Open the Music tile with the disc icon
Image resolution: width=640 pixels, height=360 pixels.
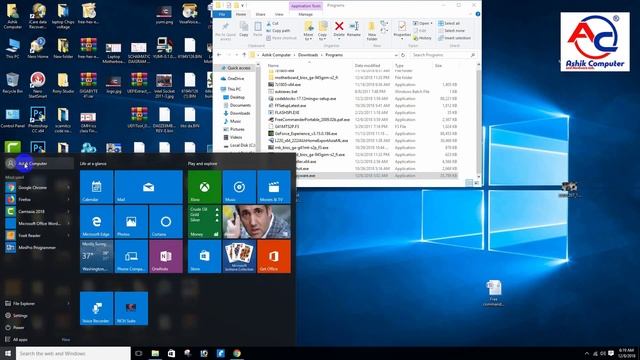[239, 187]
